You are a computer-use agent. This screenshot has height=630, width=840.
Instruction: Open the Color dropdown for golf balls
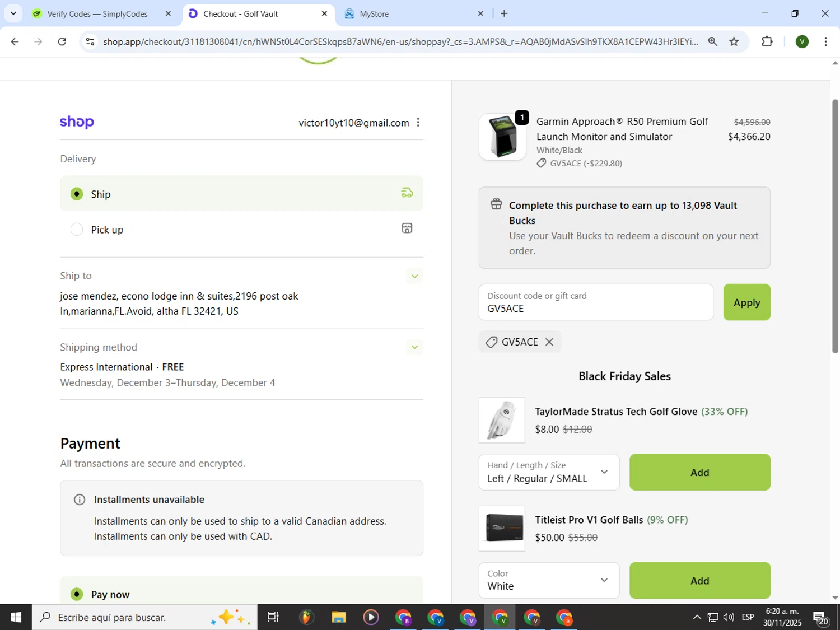pyautogui.click(x=549, y=580)
